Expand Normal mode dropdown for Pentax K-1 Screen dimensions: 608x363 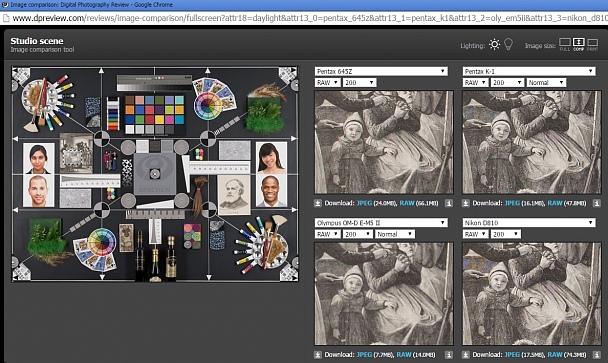[x=546, y=83]
